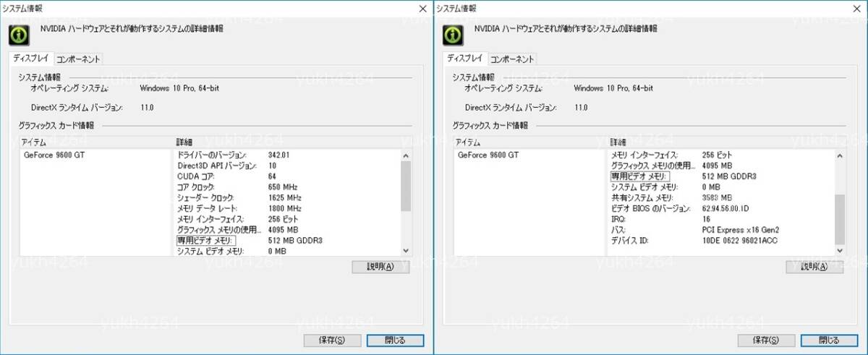868x355 pixels.
Task: Click 閉じる button in right window
Action: coord(829,340)
